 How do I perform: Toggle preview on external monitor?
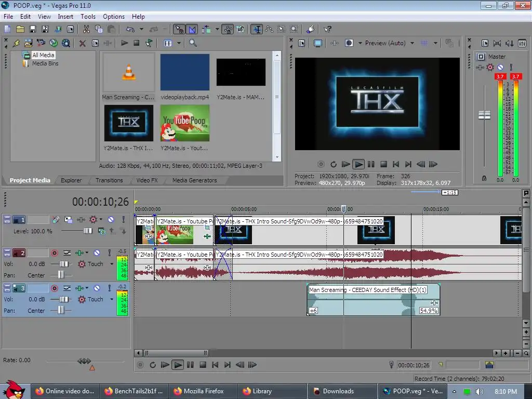[x=317, y=43]
